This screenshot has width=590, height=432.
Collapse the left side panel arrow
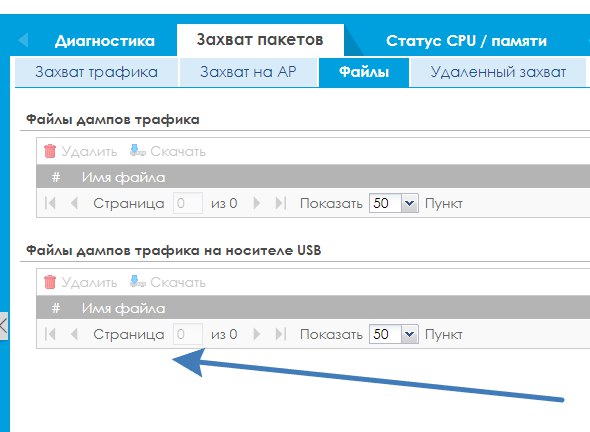[x=3, y=326]
